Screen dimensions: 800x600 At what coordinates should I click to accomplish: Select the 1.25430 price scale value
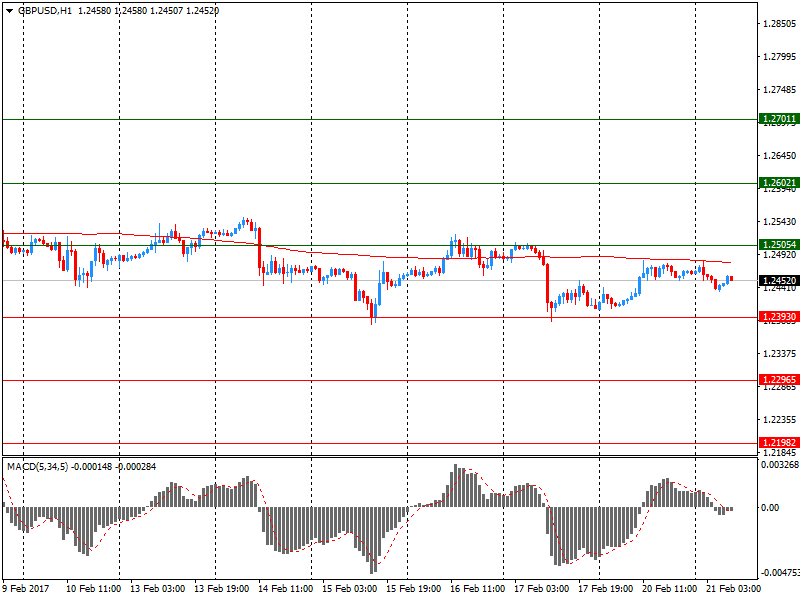click(x=780, y=221)
